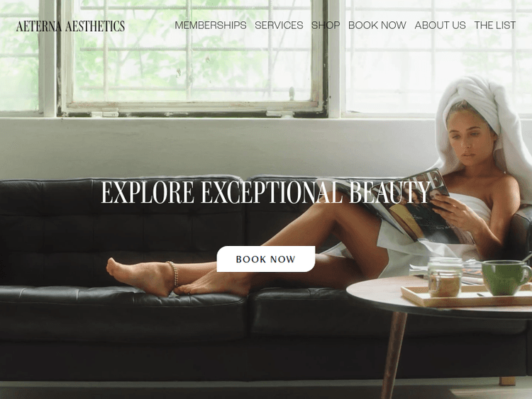Go to the Services page
Viewport: 532px width, 399px height.
point(279,26)
